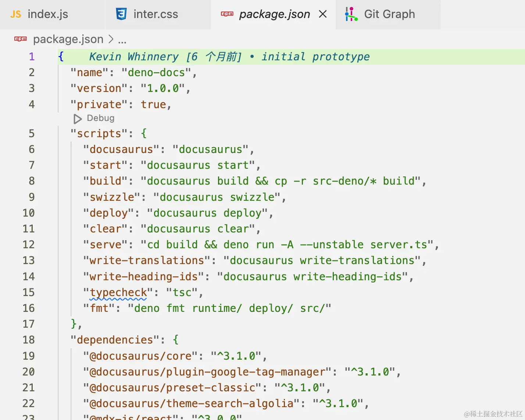
Task: Click the "version" key
Action: pyautogui.click(x=99, y=88)
